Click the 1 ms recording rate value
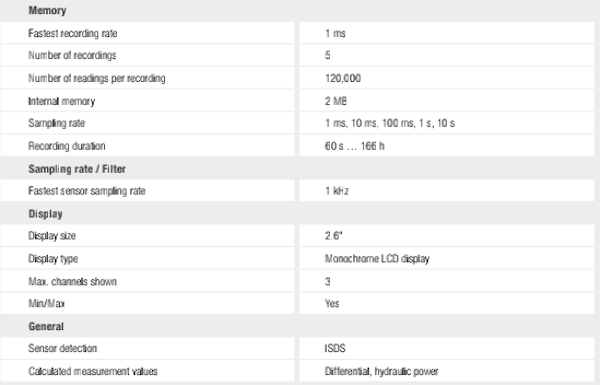Viewport: 600px width, 385px height. point(335,33)
